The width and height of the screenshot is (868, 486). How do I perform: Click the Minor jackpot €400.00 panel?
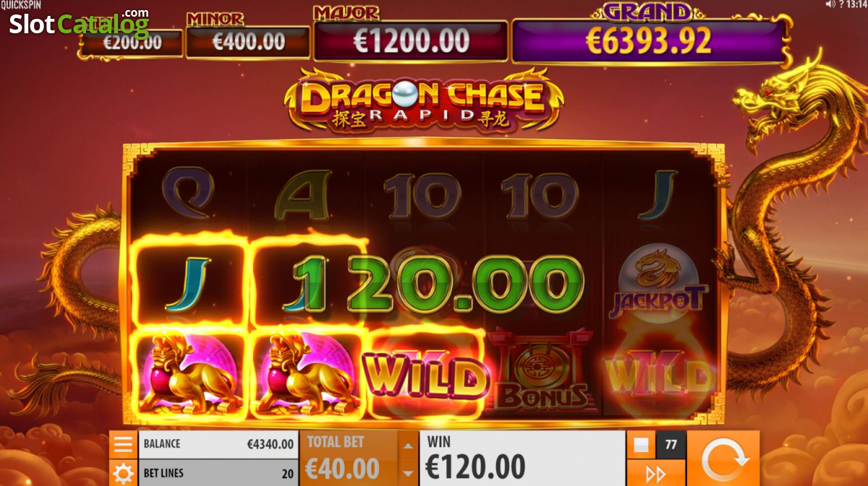tap(248, 42)
